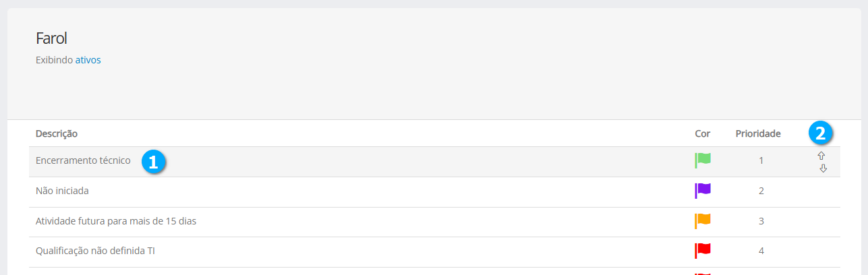The width and height of the screenshot is (868, 275).
Task: Sort by the Prioridade column header
Action: click(758, 133)
